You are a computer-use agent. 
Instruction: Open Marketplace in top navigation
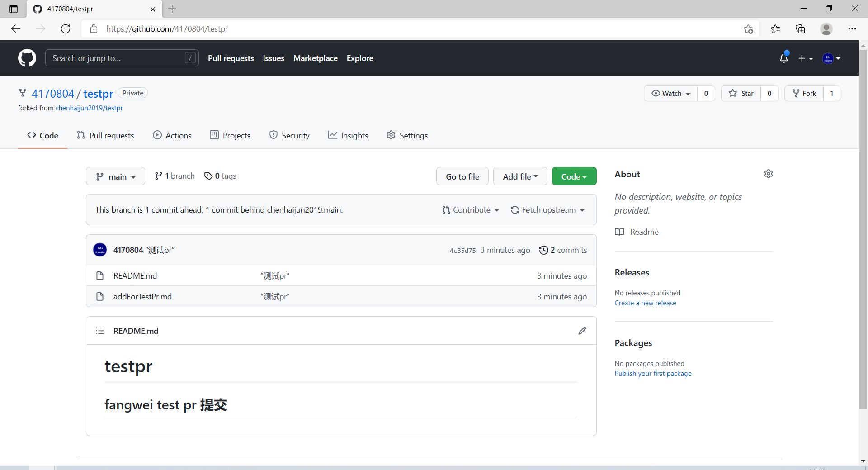coord(316,58)
